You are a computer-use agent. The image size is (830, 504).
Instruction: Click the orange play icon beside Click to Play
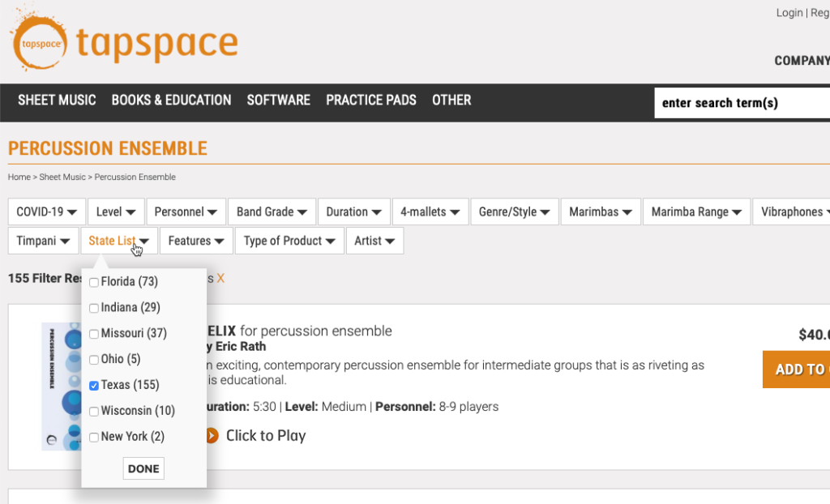pyautogui.click(x=212, y=436)
